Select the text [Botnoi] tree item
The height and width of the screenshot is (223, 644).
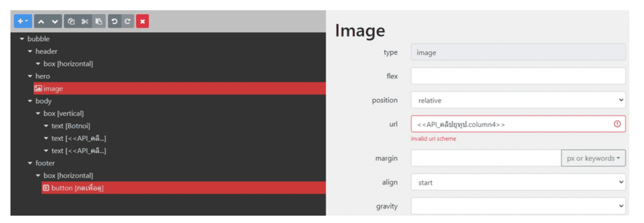click(71, 126)
